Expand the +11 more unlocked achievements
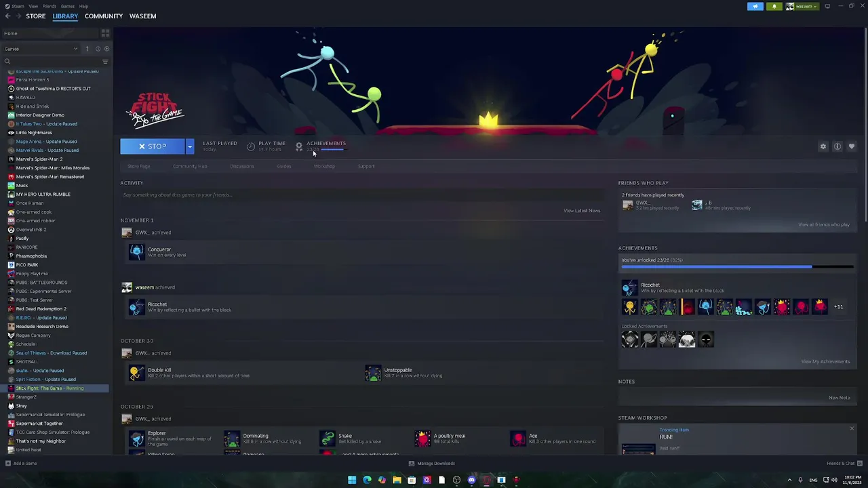868x488 pixels. coord(839,307)
